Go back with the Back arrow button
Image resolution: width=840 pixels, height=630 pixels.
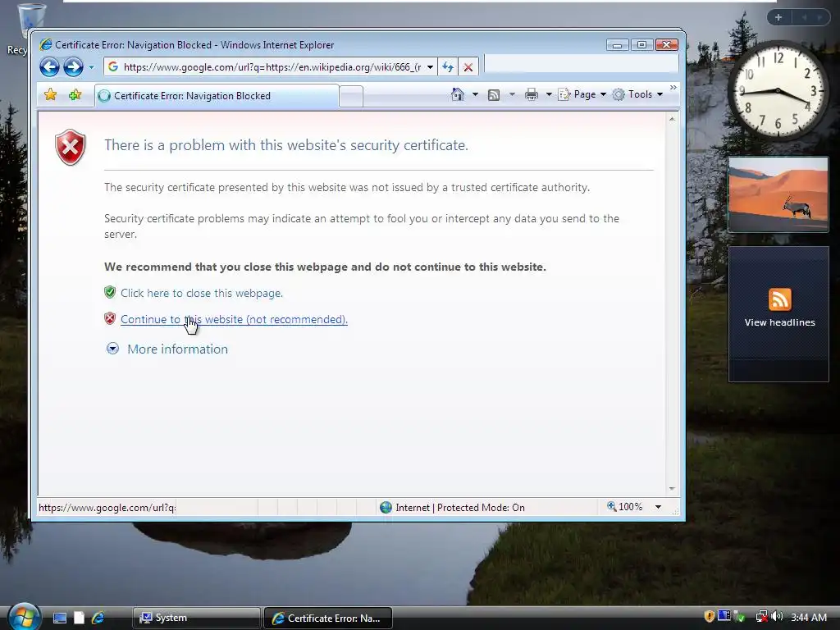[49, 67]
